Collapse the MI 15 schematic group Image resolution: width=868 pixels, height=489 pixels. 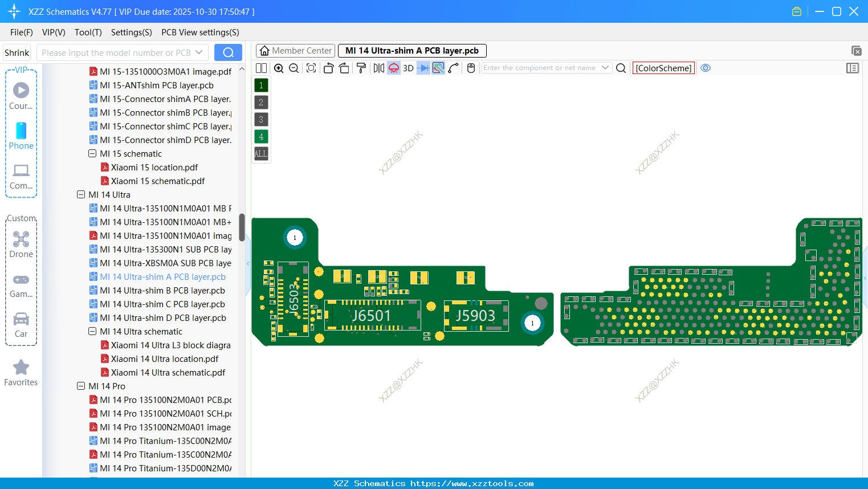click(x=92, y=153)
